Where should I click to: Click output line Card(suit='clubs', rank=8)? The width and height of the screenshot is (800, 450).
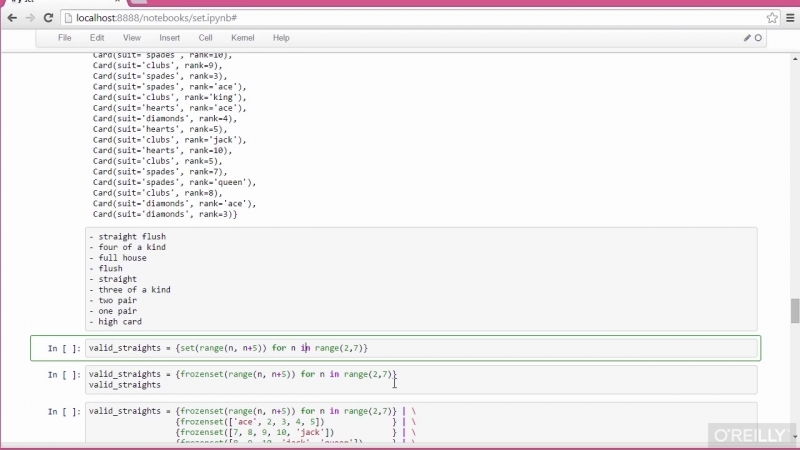click(158, 193)
